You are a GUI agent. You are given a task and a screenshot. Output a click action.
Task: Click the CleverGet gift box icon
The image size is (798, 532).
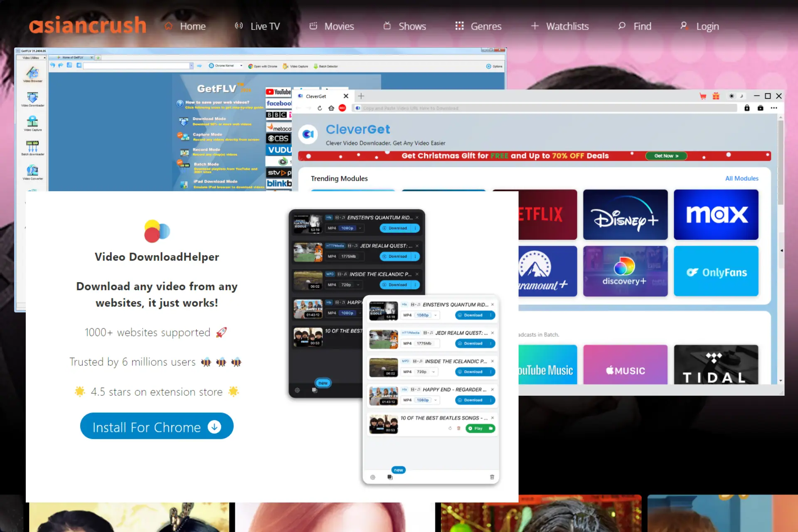click(x=716, y=96)
